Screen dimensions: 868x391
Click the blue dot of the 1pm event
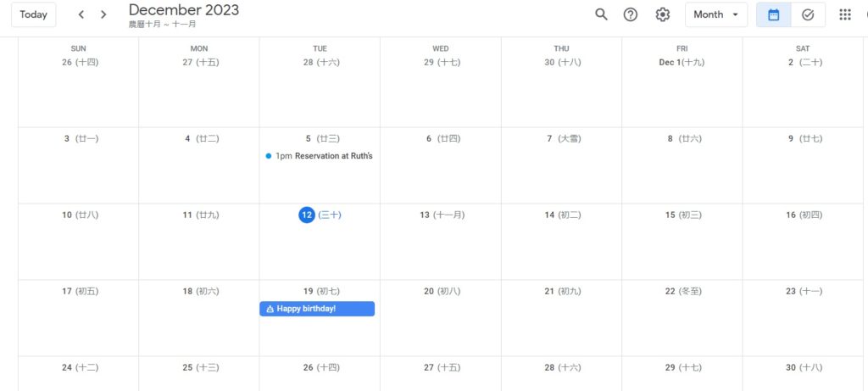(x=268, y=156)
